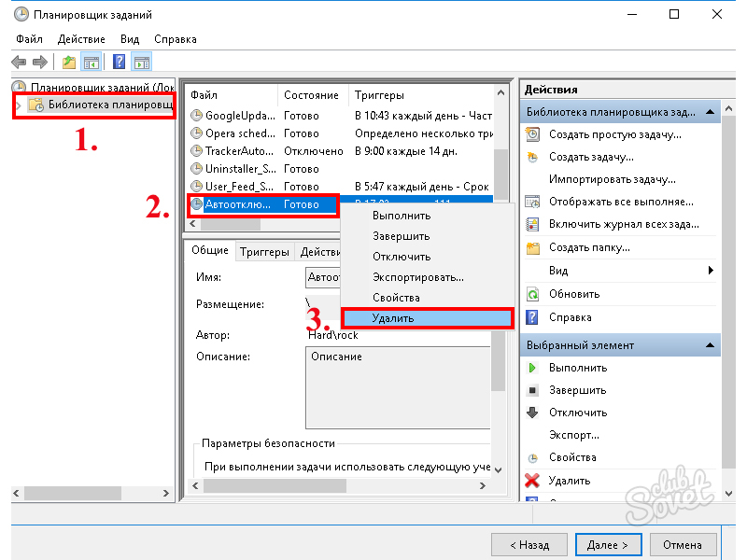Image resolution: width=747 pixels, height=560 pixels.
Task: Click the Создать простую задачу action icon
Action: pos(533,134)
